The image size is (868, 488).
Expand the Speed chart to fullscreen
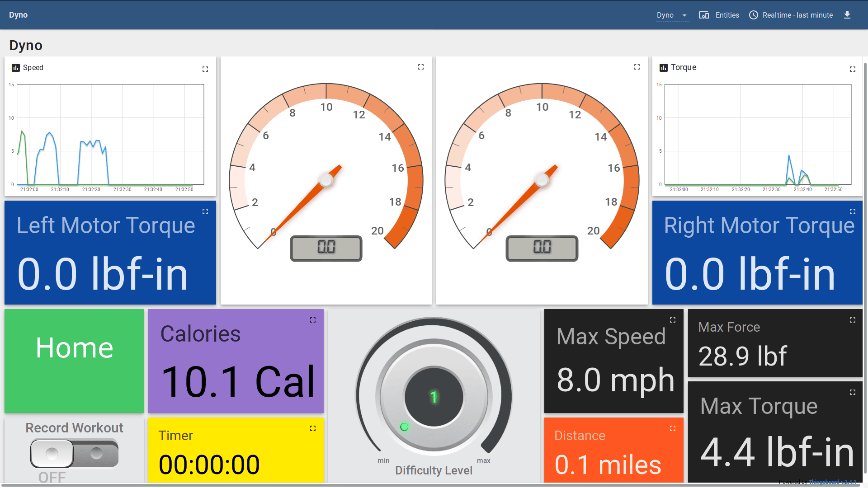[205, 69]
